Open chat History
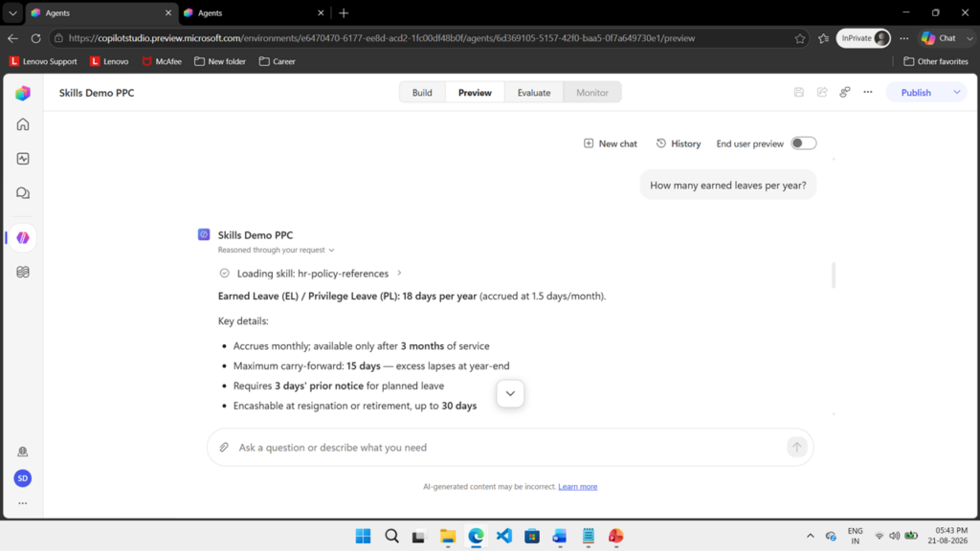980x551 pixels. coord(679,143)
